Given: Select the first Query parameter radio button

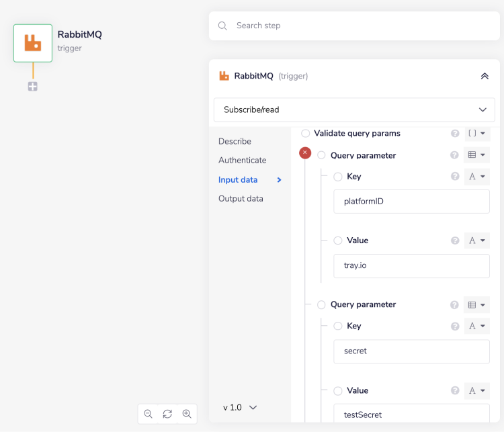Looking at the screenshot, I should pyautogui.click(x=321, y=155).
